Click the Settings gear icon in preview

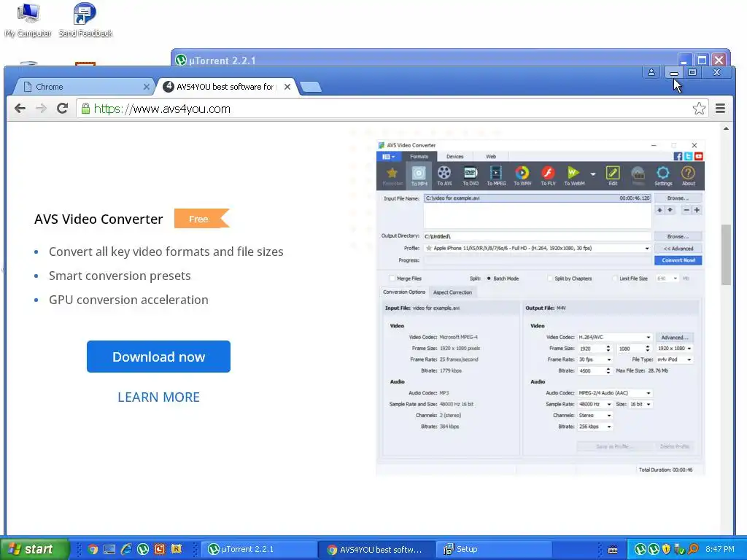(662, 176)
